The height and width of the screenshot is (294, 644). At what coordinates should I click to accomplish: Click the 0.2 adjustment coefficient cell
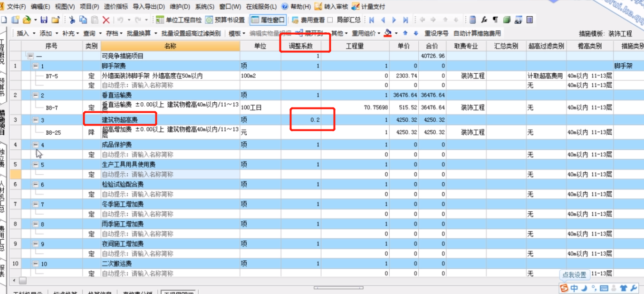coord(314,120)
